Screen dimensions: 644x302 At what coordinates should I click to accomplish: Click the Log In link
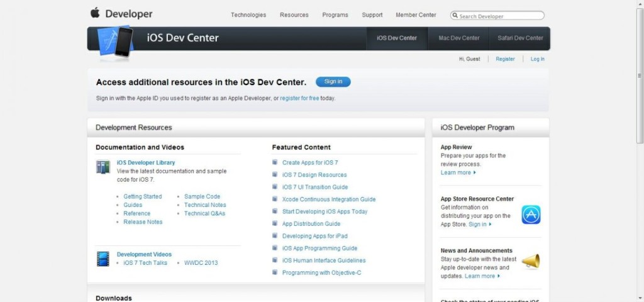tap(537, 59)
